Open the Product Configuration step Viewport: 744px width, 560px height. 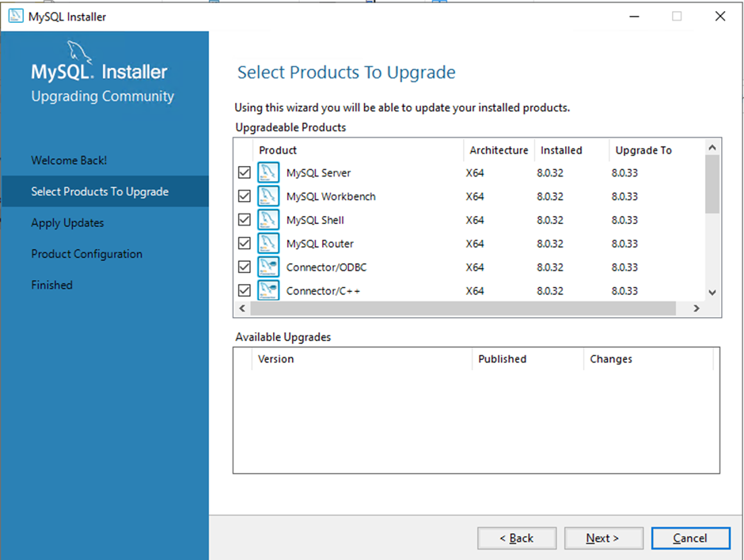tap(87, 254)
